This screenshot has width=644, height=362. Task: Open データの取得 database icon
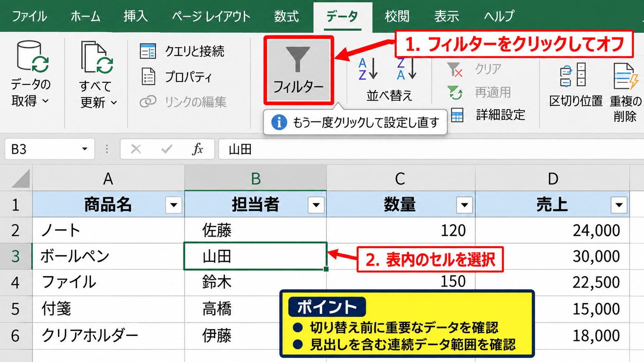32,57
